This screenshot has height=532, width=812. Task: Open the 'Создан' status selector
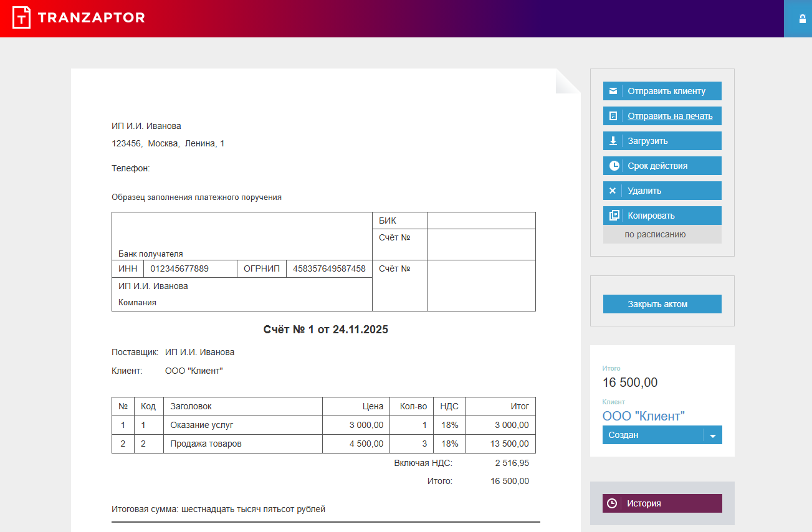(652, 435)
